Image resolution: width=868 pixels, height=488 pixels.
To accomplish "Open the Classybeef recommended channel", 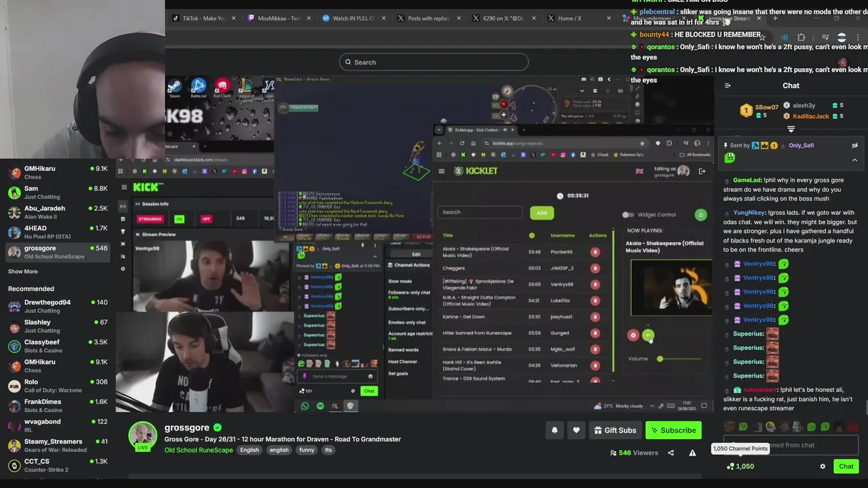I will 58,346.
